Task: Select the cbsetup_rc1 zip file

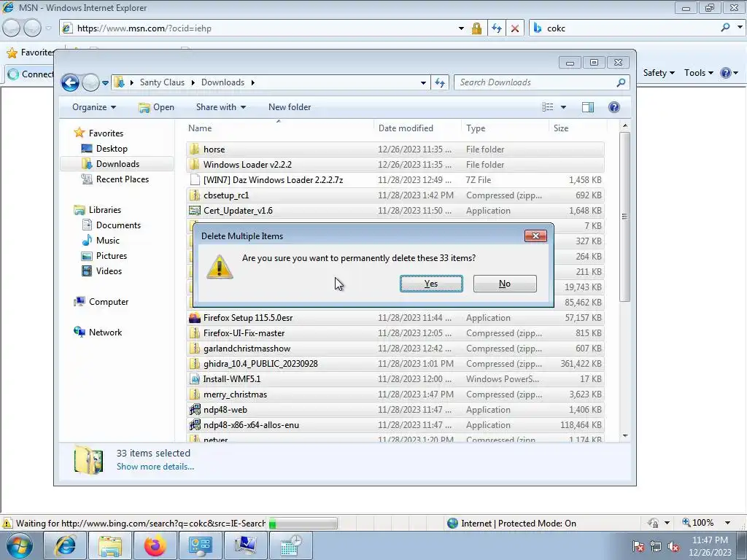Action: pyautogui.click(x=395, y=195)
